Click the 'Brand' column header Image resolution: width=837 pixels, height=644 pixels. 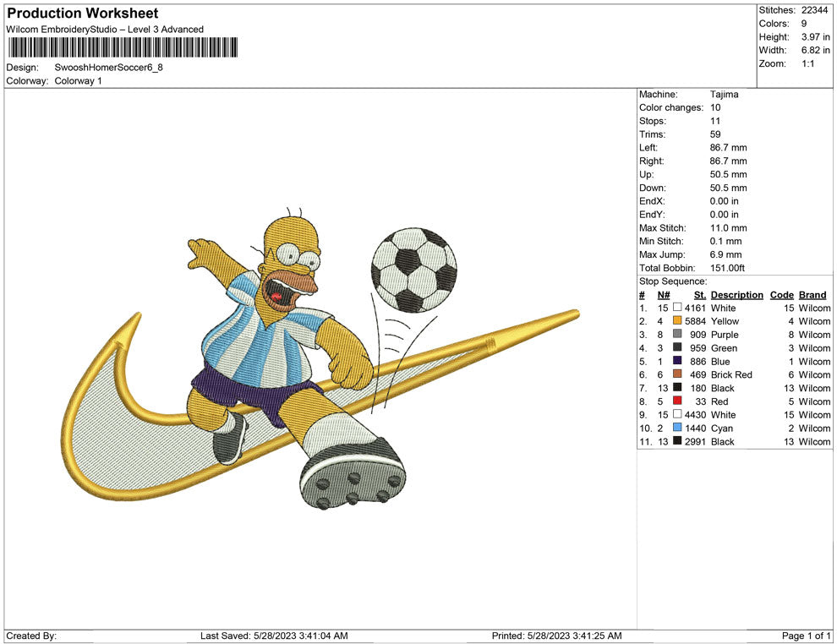(812, 295)
